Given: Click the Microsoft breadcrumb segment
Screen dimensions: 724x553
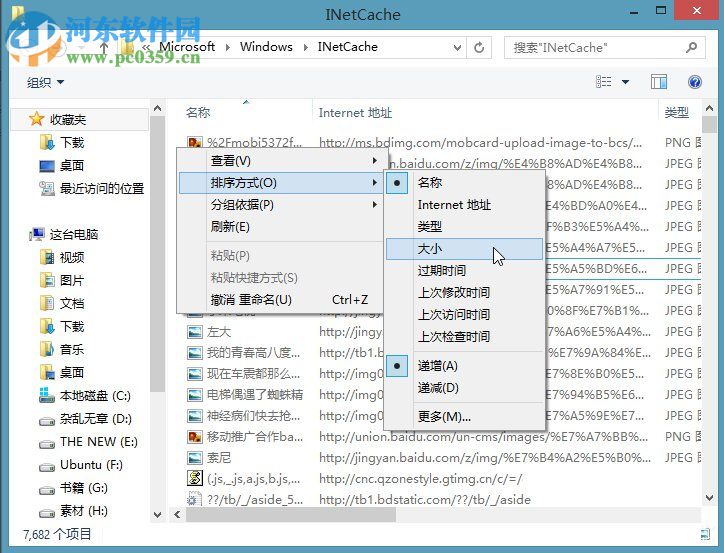Looking at the screenshot, I should point(187,47).
